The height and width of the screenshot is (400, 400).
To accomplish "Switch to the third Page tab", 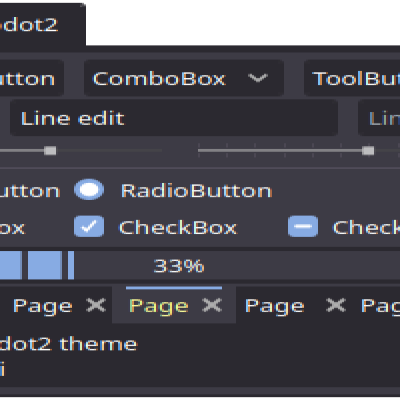I will 275,306.
